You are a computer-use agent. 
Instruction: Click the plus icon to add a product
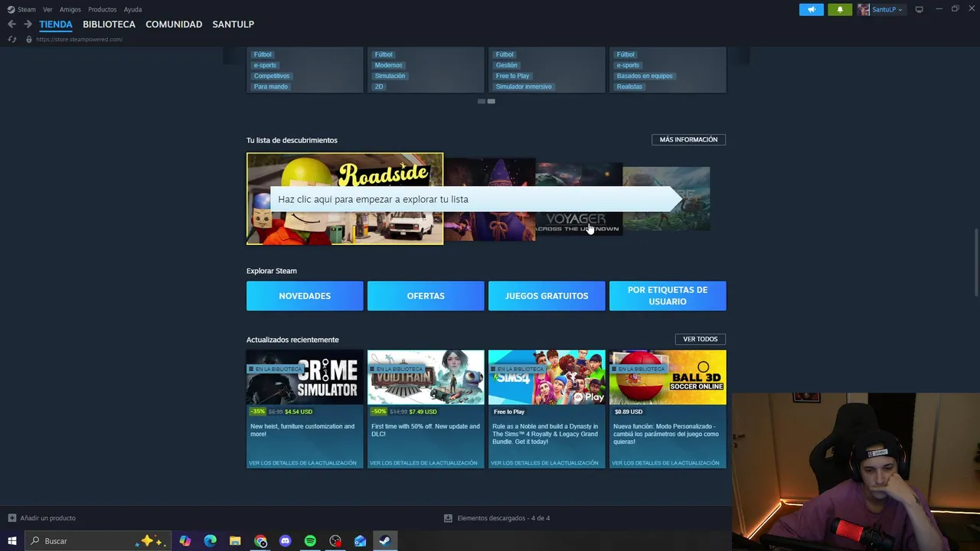coord(11,518)
